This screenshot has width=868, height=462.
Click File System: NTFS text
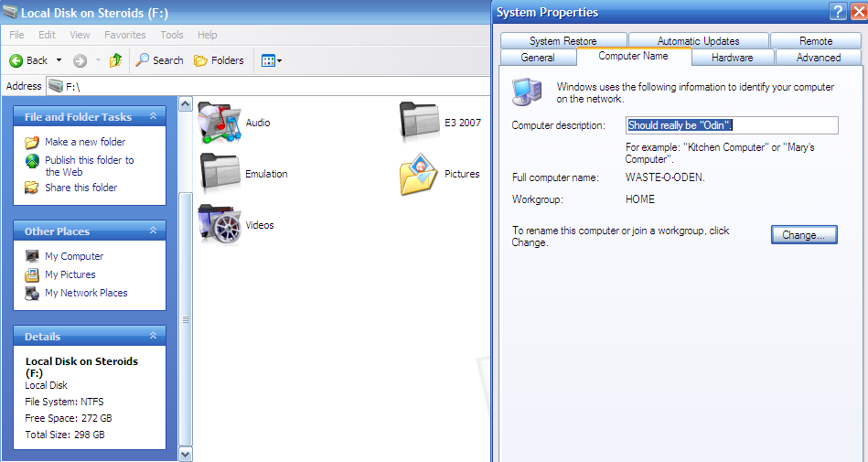pos(64,402)
